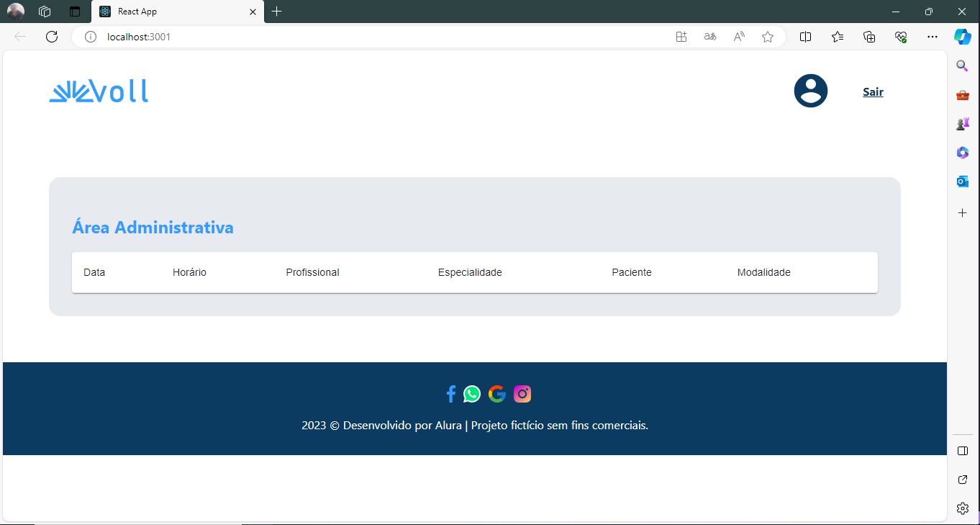Open browser essentials heart icon
Image resolution: width=980 pixels, height=525 pixels.
[901, 37]
